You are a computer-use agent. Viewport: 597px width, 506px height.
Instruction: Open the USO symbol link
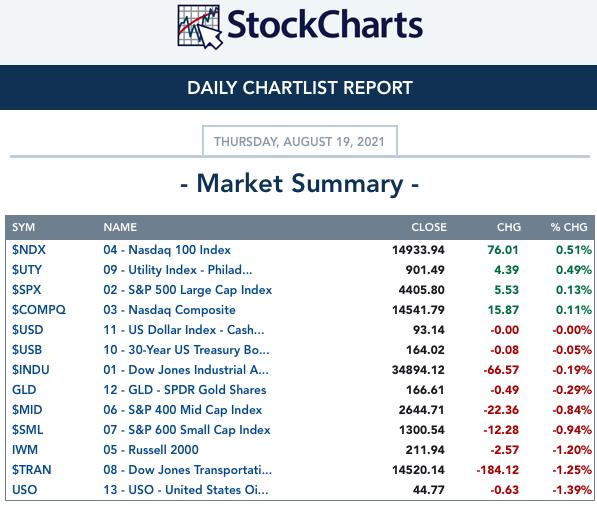point(25,490)
